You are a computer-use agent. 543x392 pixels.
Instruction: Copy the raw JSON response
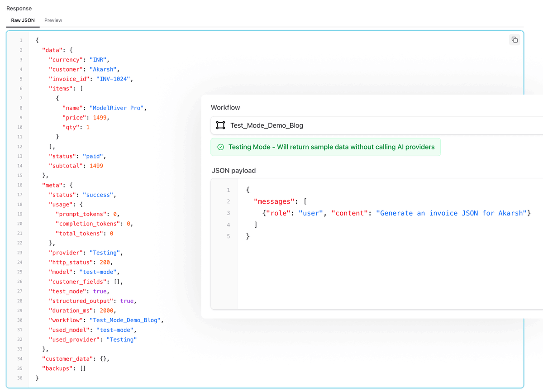click(514, 40)
